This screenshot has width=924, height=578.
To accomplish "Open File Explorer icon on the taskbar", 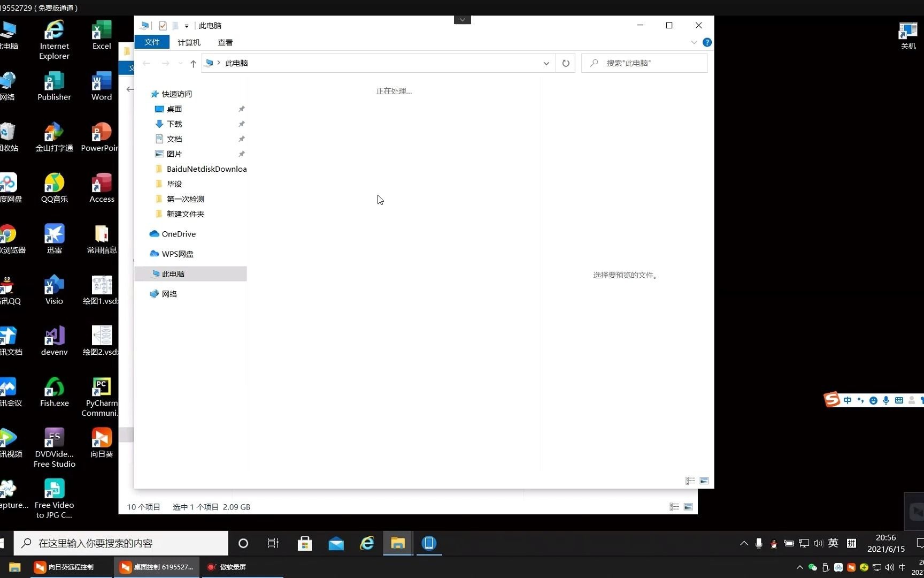I will click(x=397, y=543).
